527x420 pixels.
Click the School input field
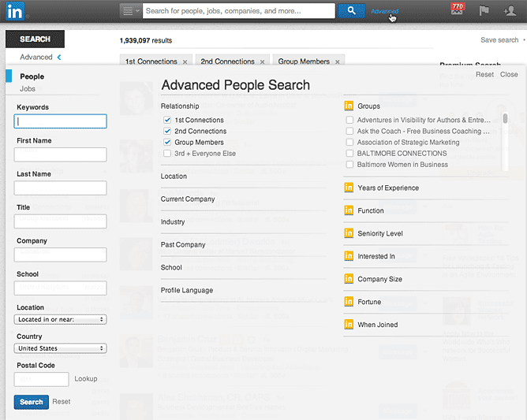61,288
